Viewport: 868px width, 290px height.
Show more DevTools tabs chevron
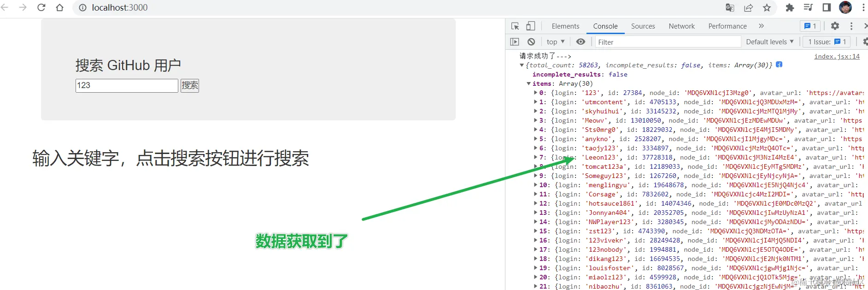761,26
